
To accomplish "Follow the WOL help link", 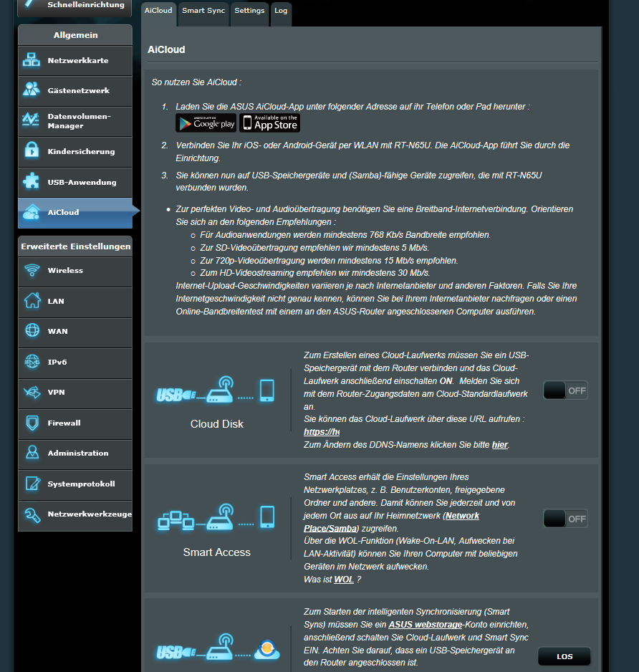I will coord(344,580).
